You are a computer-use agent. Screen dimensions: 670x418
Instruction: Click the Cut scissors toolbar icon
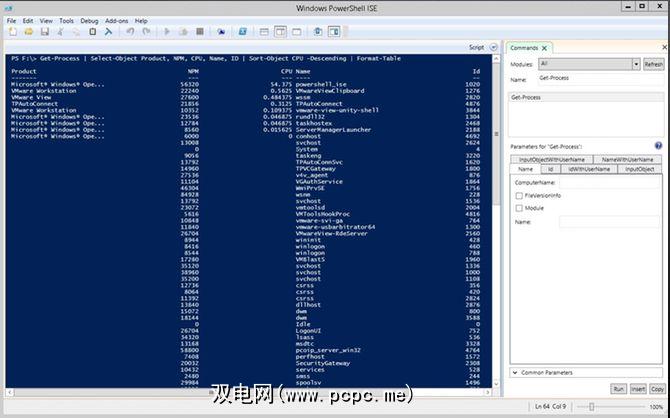(61, 32)
